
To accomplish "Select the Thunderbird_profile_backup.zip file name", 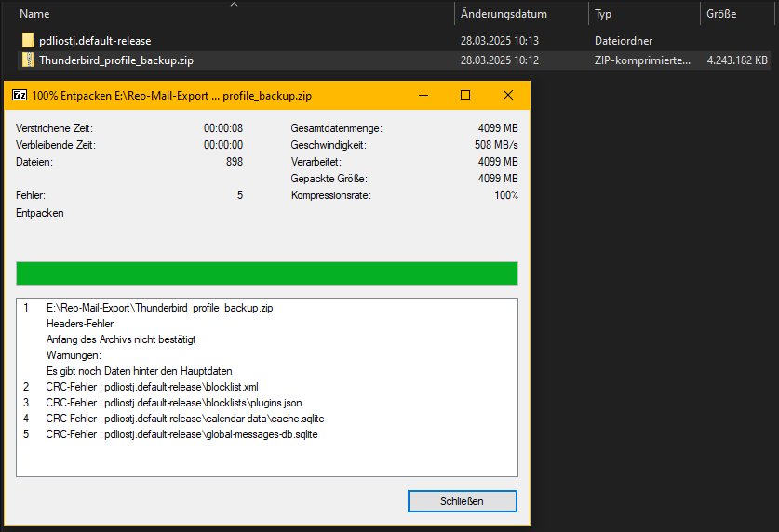I will point(116,60).
